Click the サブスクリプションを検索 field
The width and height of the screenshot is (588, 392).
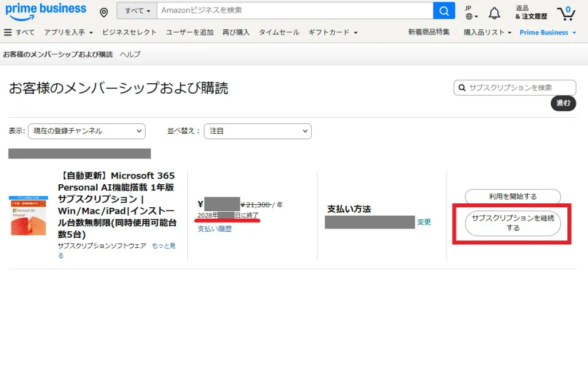tap(515, 88)
